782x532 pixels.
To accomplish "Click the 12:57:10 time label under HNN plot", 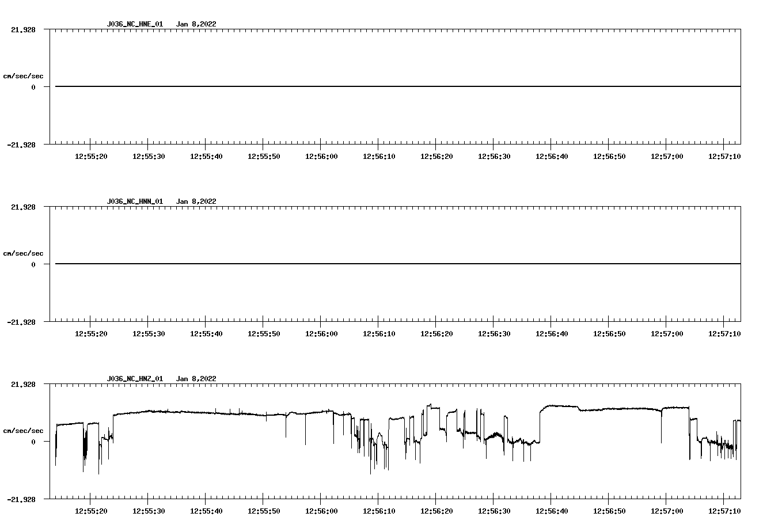I will click(x=724, y=334).
